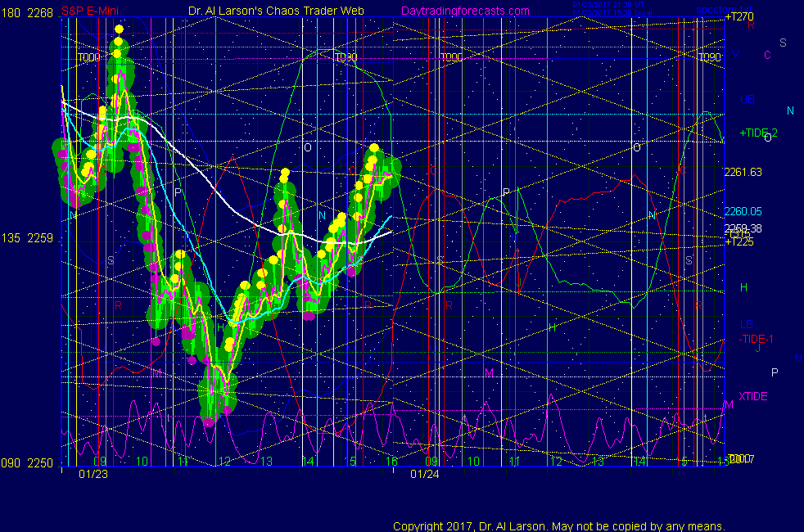Click the magenta "C" planet legend letter
This screenshot has width=804, height=532.
coord(767,55)
